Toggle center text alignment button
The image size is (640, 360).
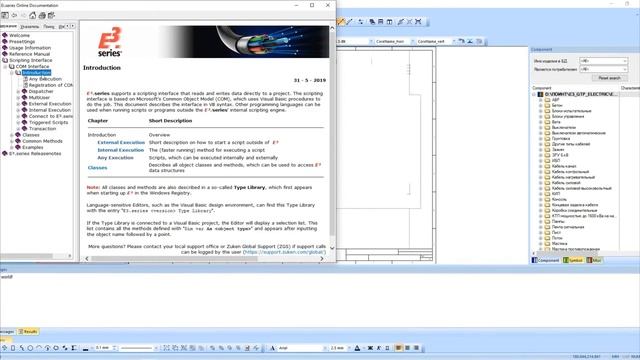(407, 348)
